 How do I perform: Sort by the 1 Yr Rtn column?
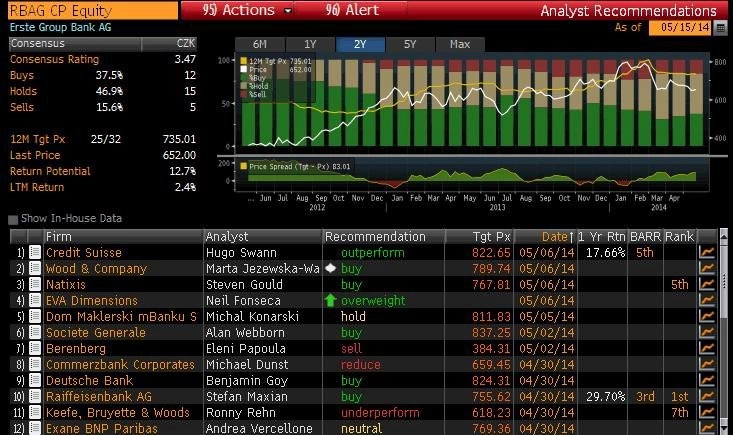602,236
